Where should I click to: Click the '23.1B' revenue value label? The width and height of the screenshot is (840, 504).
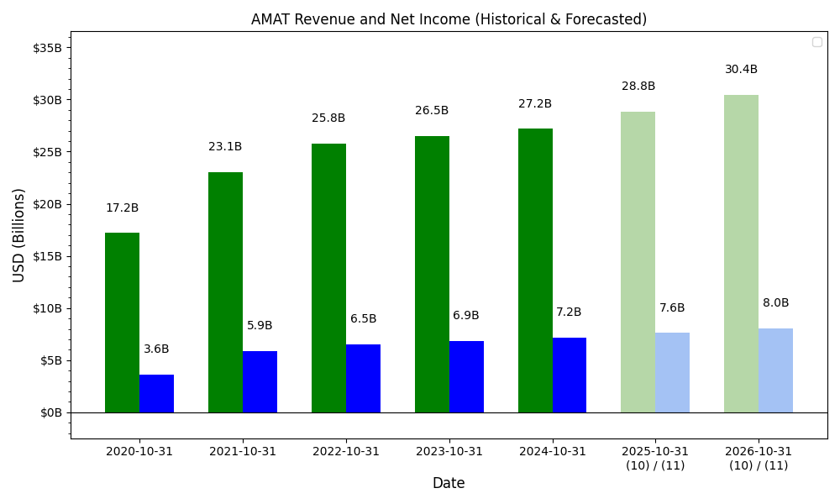(225, 147)
